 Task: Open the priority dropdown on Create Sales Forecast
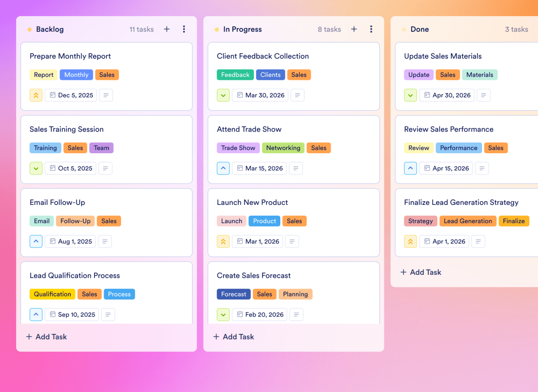223,314
